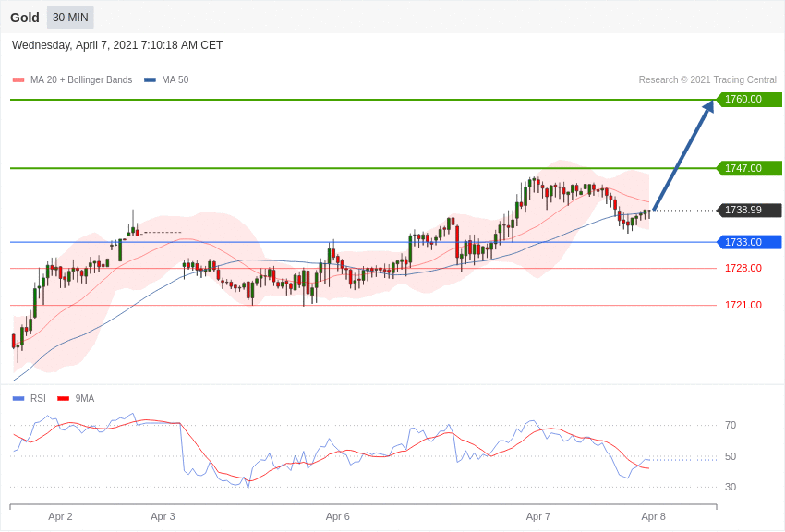Click the RSI axis value 50
The image size is (785, 532).
[x=731, y=456]
